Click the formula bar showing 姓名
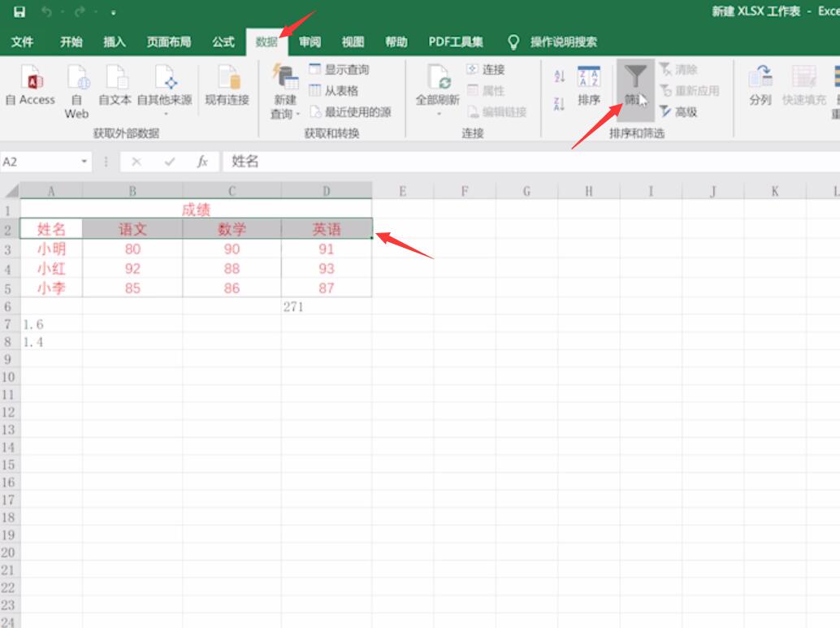 coord(531,162)
